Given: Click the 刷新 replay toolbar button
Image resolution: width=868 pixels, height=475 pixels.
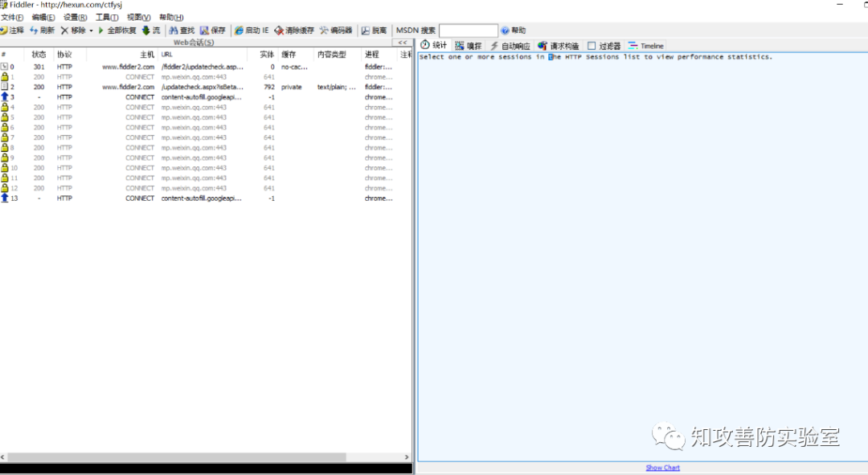Looking at the screenshot, I should [x=42, y=31].
